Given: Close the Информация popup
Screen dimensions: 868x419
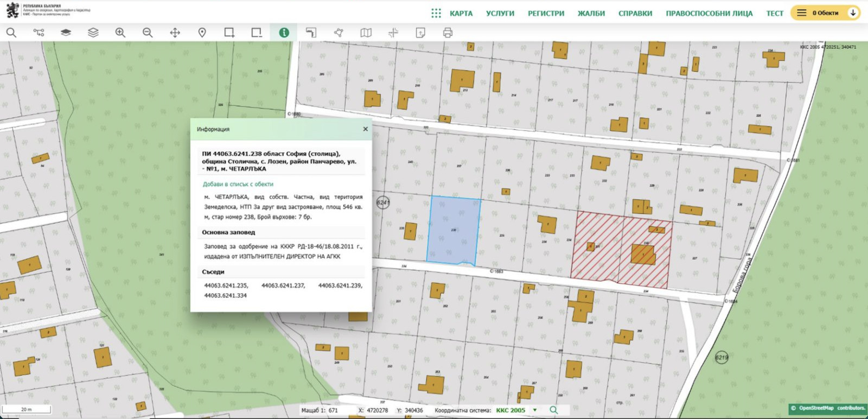Looking at the screenshot, I should 365,129.
